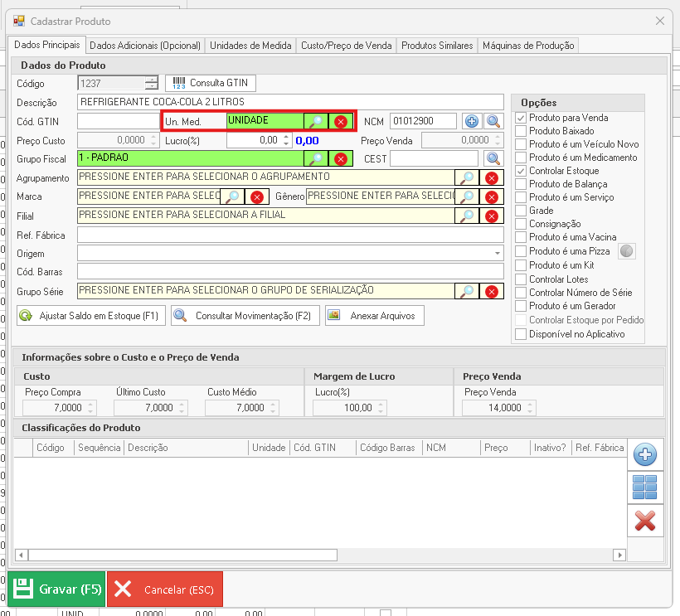Enable Produto é um Medicamento checkbox
Image resolution: width=680 pixels, height=616 pixels.
521,158
